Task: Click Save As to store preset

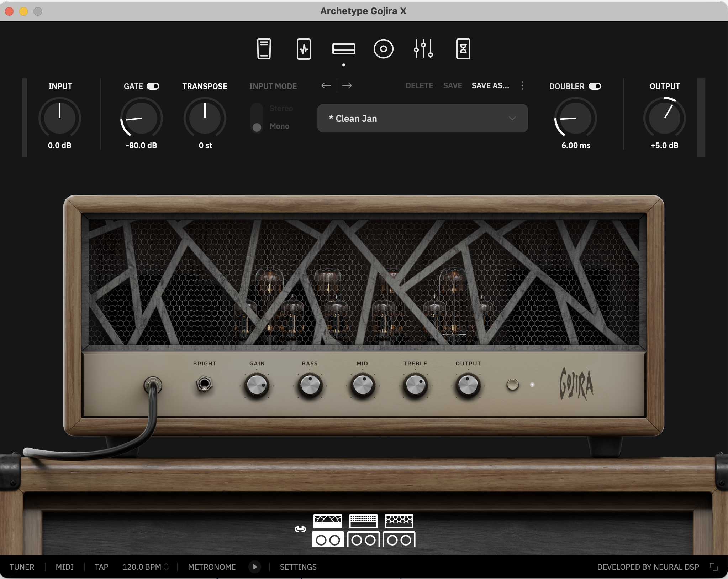Action: tap(490, 85)
